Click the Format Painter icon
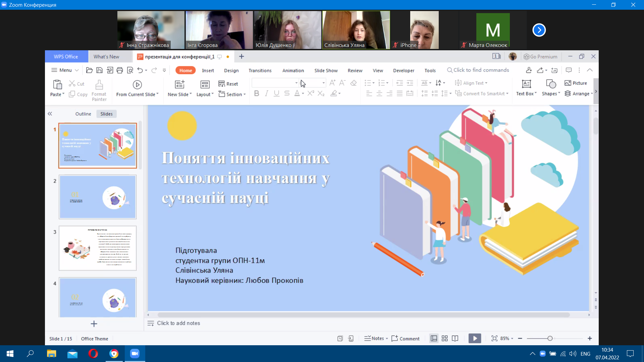644x362 pixels. point(99,84)
